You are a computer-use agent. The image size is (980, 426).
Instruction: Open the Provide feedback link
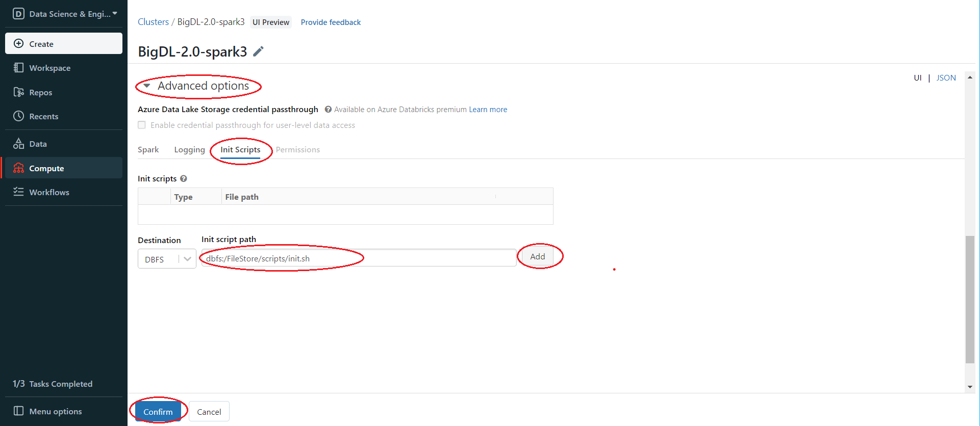tap(331, 22)
